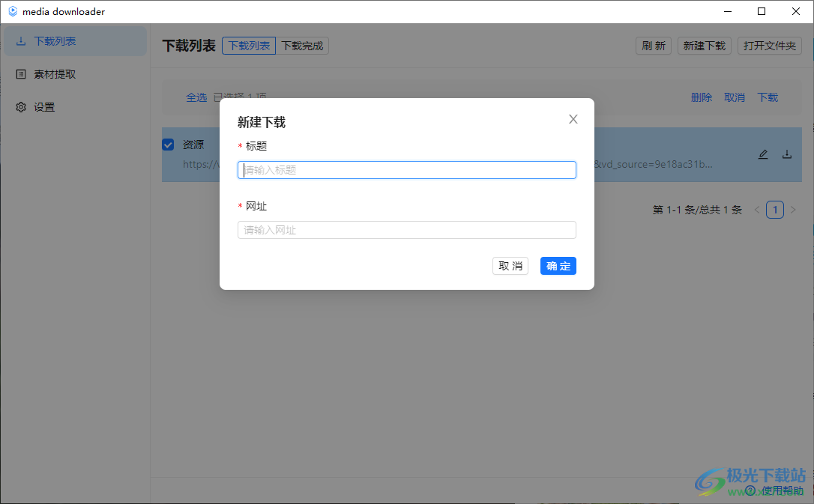Click the media downloader app logo icon

coord(13,11)
